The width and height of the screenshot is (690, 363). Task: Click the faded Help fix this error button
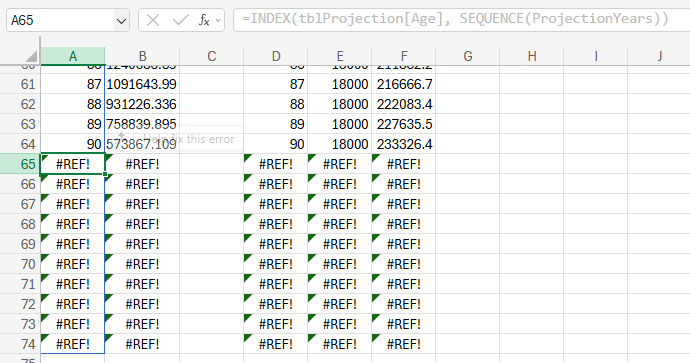coord(176,139)
